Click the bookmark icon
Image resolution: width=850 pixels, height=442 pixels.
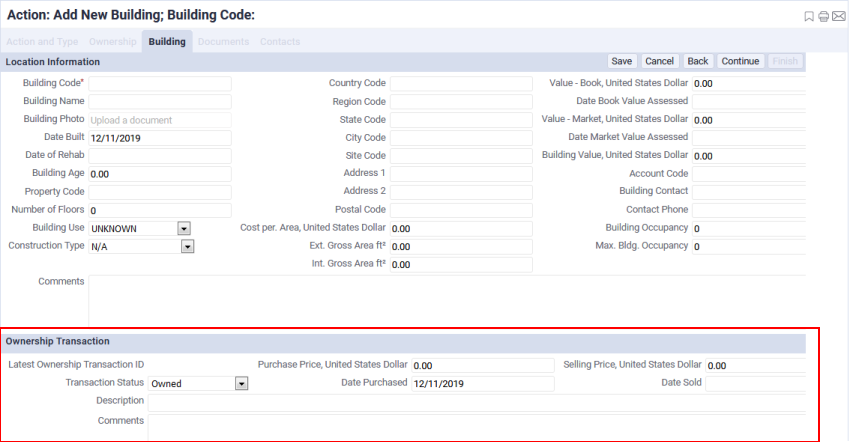pyautogui.click(x=809, y=17)
